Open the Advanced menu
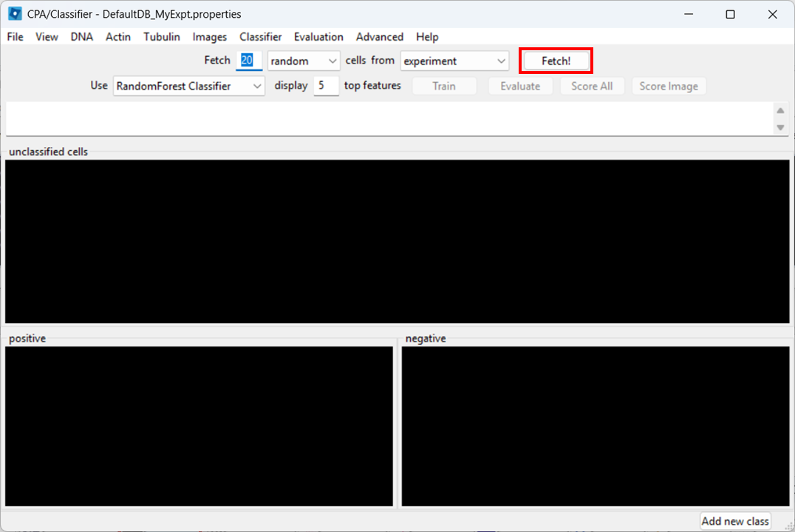The width and height of the screenshot is (795, 532). point(379,36)
